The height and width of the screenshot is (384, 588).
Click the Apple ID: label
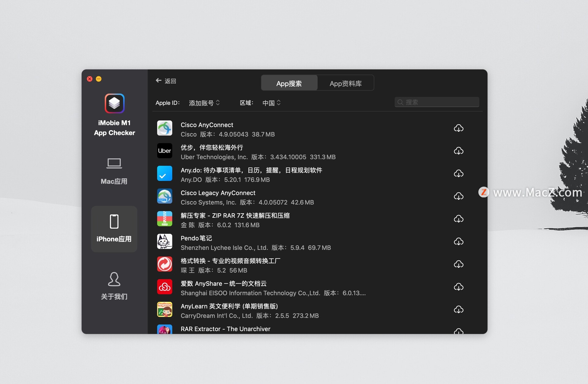tap(168, 103)
